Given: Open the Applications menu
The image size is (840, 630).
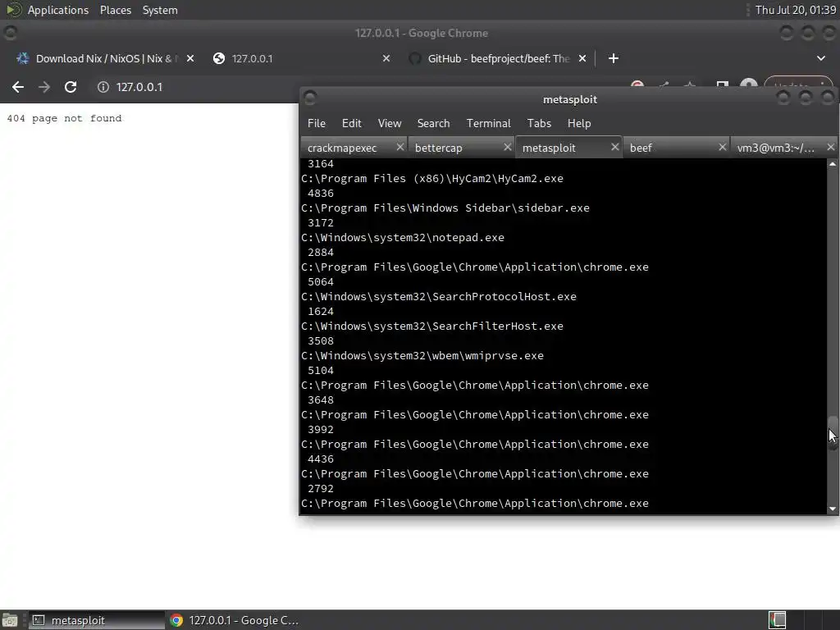Looking at the screenshot, I should coord(58,10).
